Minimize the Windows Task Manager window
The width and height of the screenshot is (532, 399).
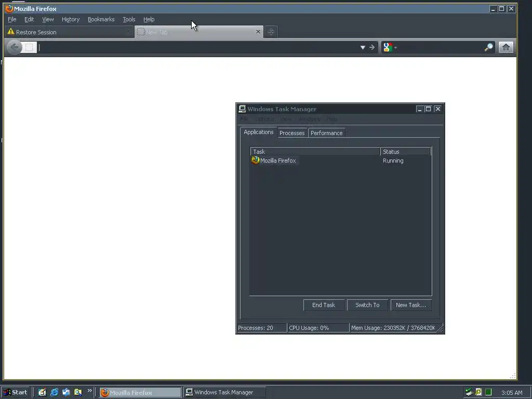(420, 109)
